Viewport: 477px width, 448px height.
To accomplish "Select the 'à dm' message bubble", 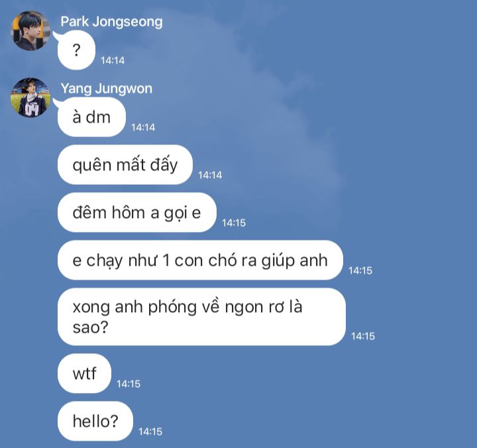I will (x=91, y=117).
